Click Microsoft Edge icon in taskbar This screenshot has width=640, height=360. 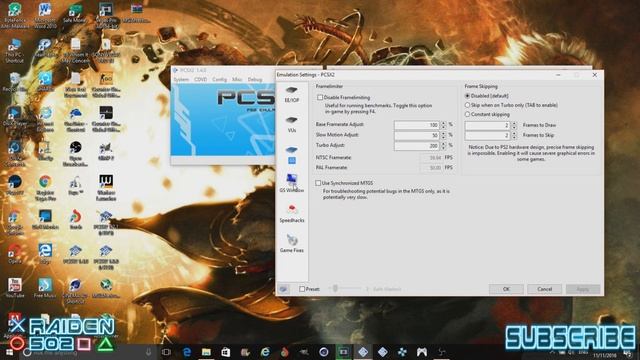[187, 352]
